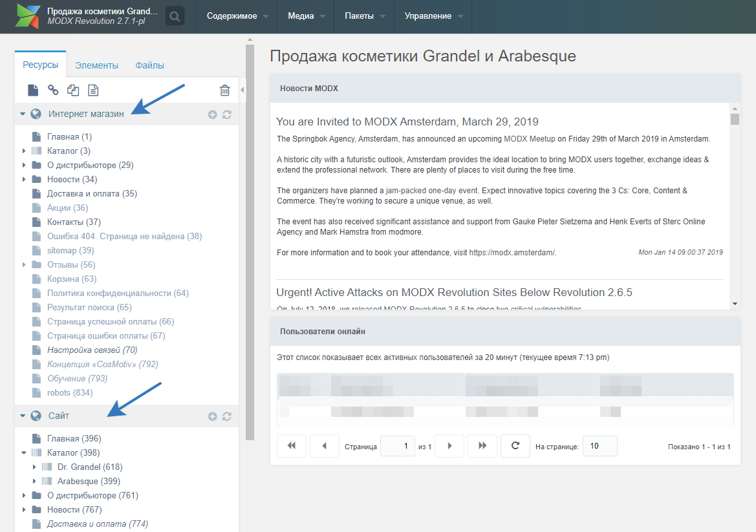Collapse Каталог (398) tree node
This screenshot has height=532, width=756.
coord(24,452)
